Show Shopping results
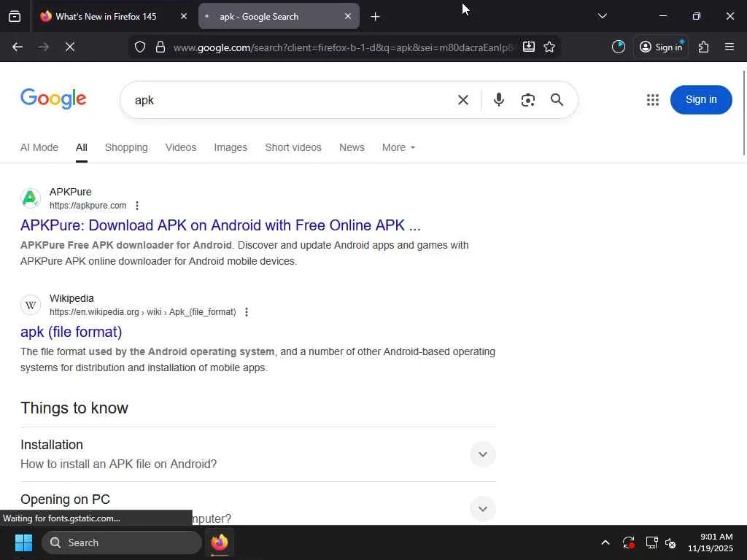747x560 pixels. [126, 147]
